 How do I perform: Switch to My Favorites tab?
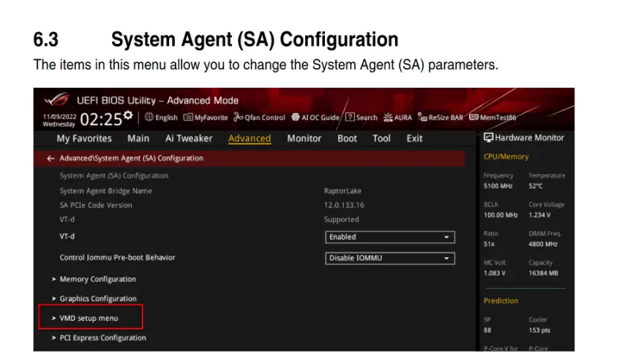(84, 138)
